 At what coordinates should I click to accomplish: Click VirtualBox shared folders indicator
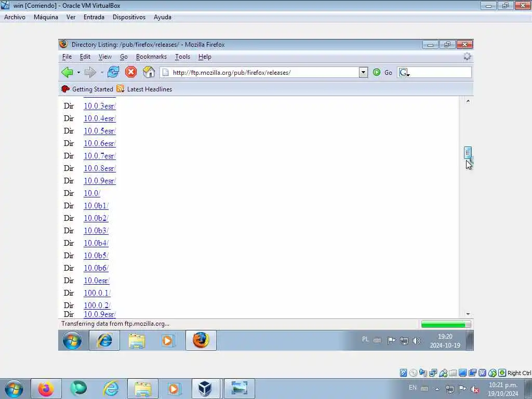[453, 373]
